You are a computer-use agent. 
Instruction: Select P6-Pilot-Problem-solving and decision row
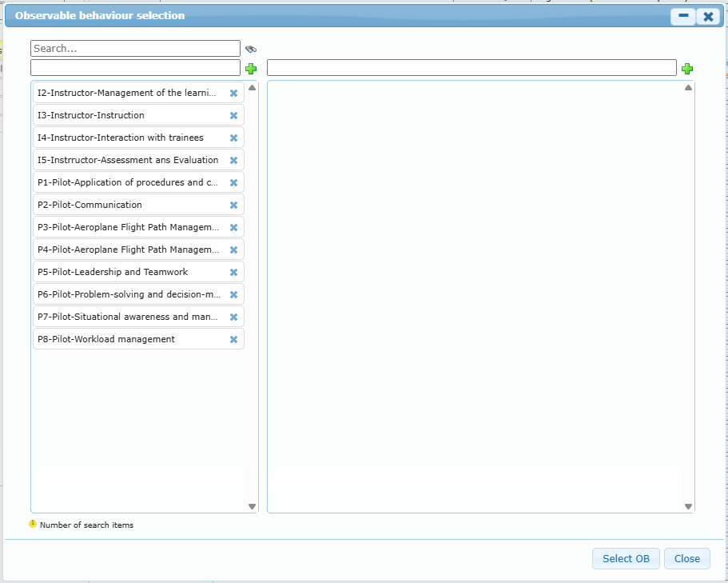138,294
